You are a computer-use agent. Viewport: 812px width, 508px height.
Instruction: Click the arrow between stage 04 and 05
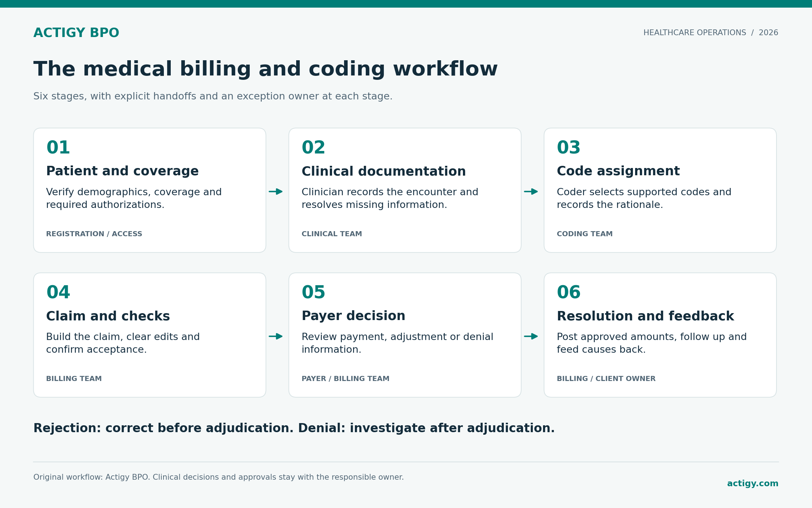275,336
